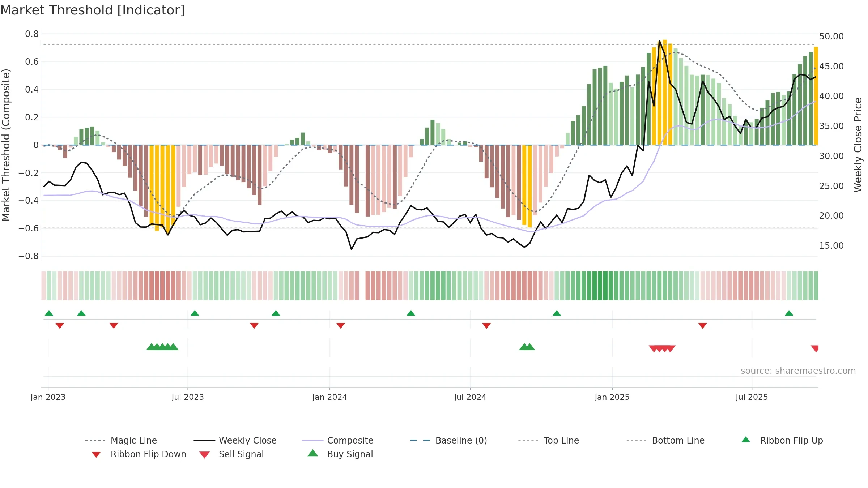Image resolution: width=868 pixels, height=488 pixels.
Task: Click the Jan 2025 x-axis label
Action: (x=612, y=397)
